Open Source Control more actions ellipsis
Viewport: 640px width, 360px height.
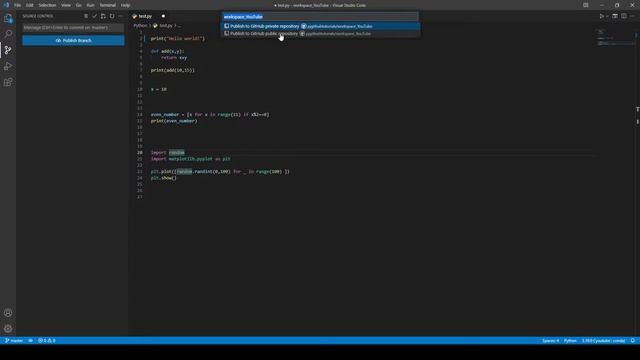tap(120, 16)
